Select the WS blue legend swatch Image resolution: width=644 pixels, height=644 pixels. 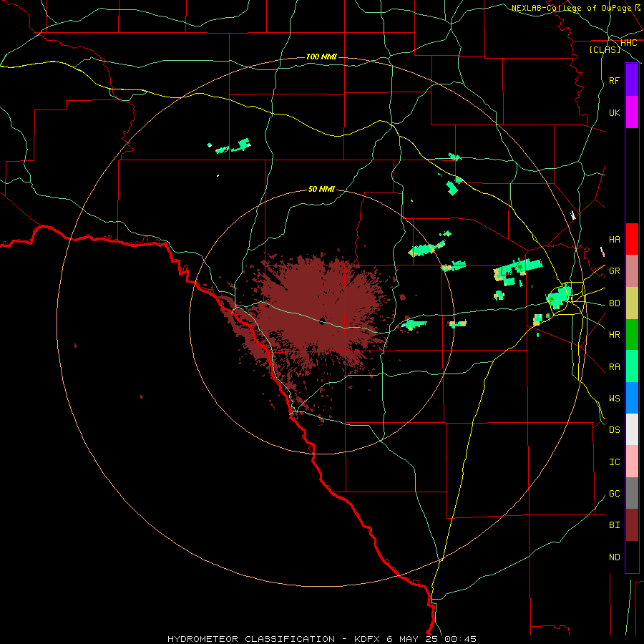coord(632,398)
